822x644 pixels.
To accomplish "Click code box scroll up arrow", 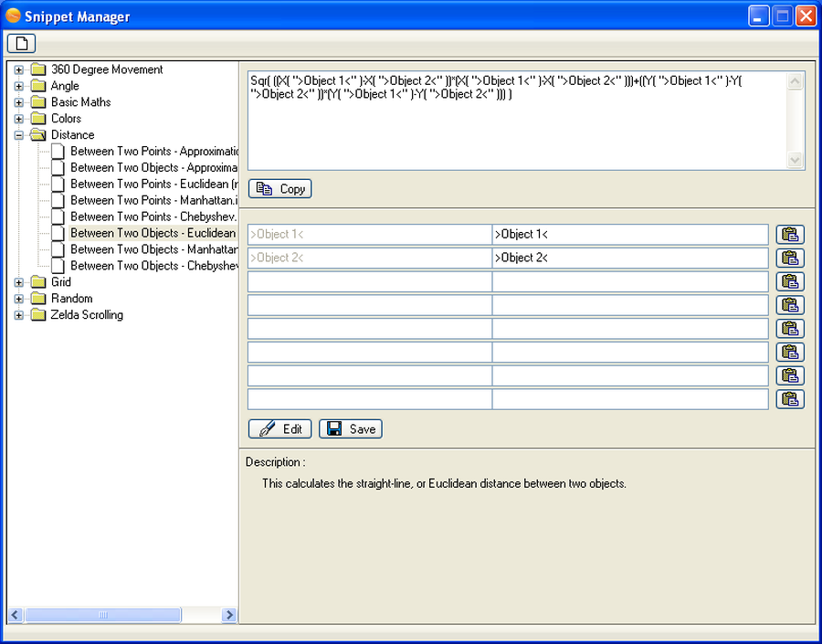I will point(795,81).
